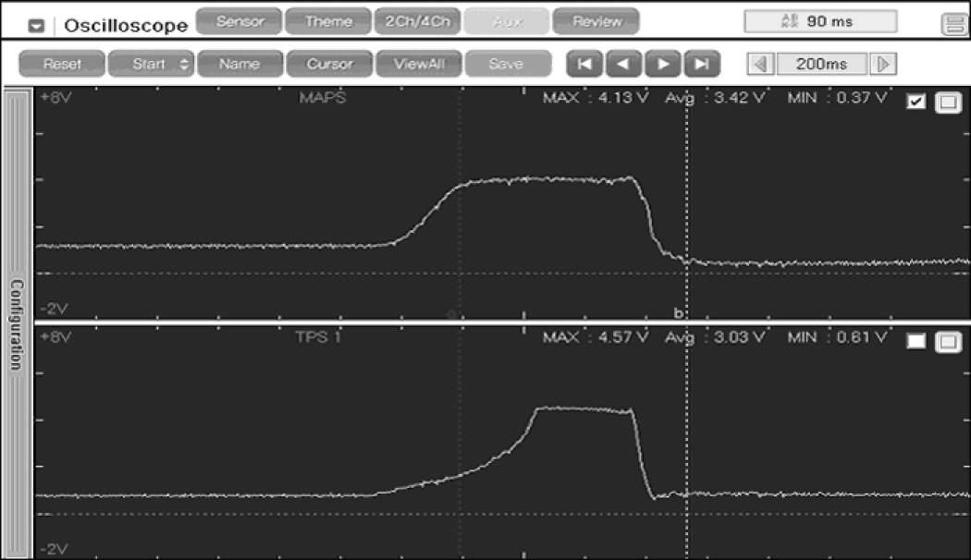971x560 pixels.
Task: Increase time base with right arrow
Action: pyautogui.click(x=883, y=64)
